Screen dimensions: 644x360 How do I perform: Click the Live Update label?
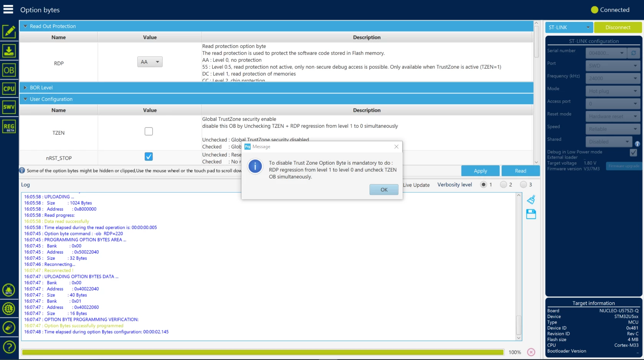pos(416,185)
